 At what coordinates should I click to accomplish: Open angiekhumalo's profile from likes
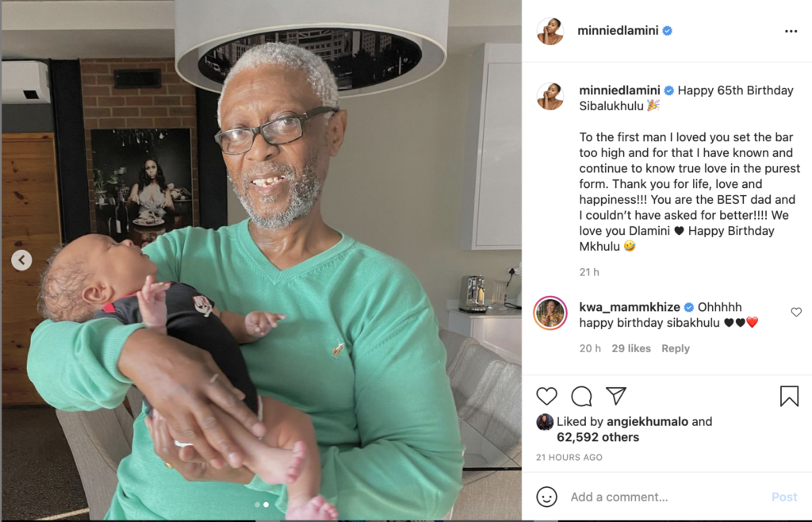point(647,421)
